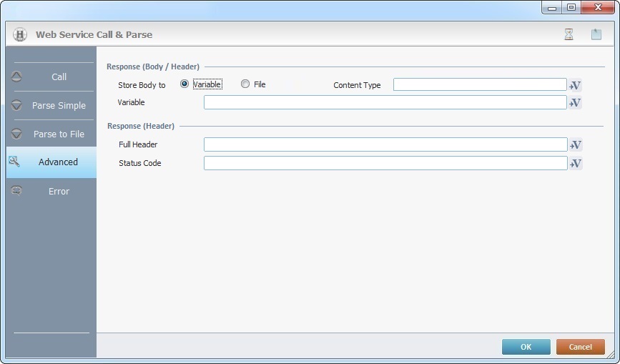Click the clipboard notes icon in the header
The height and width of the screenshot is (364, 620).
tap(596, 34)
